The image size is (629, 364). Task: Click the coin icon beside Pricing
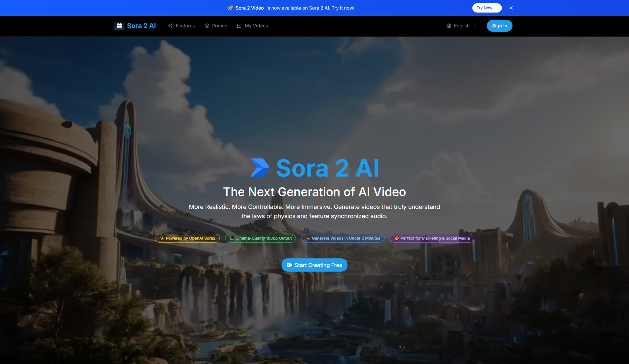pos(207,26)
